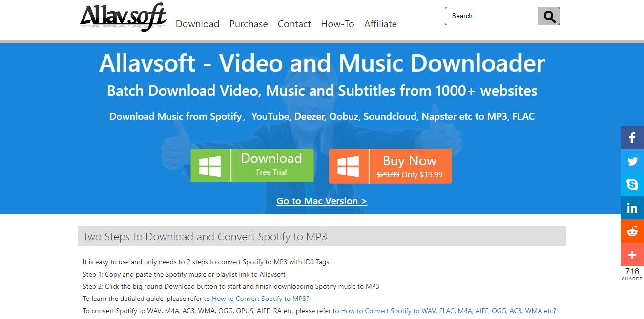Share page via Skype
Viewport: 644px width, 319px height.
pos(632,184)
